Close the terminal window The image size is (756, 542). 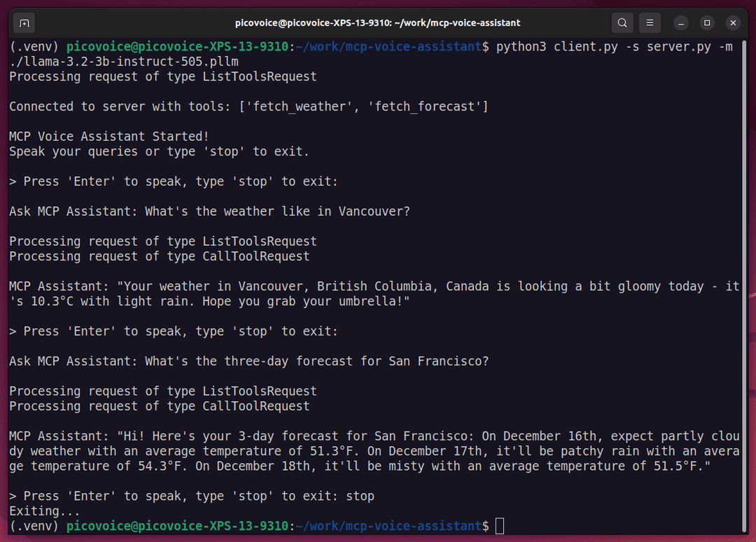click(732, 22)
